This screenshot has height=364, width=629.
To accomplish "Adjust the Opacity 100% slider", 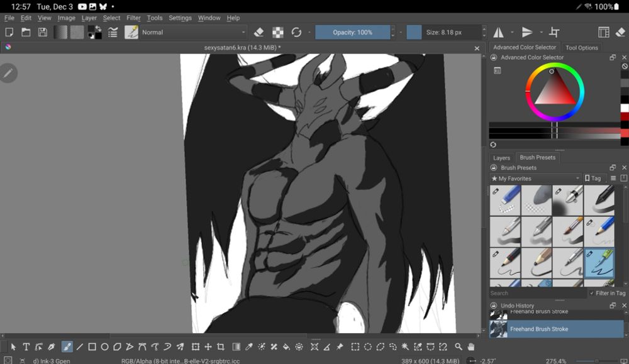I will 353,32.
